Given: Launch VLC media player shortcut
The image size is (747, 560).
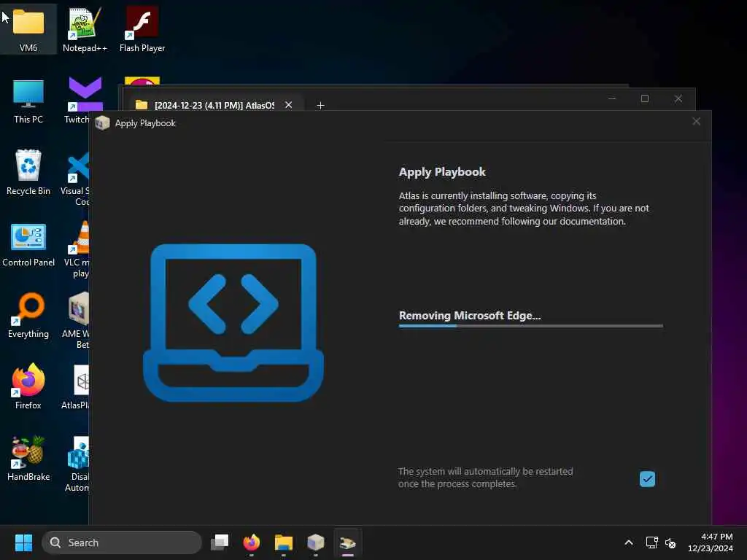Looking at the screenshot, I should pyautogui.click(x=77, y=249).
